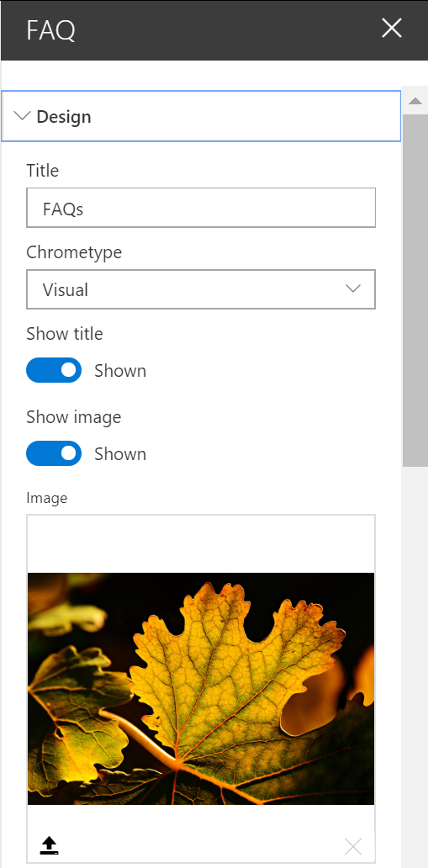Image resolution: width=428 pixels, height=868 pixels.
Task: Click the Shown label beside Show image
Action: (x=120, y=454)
